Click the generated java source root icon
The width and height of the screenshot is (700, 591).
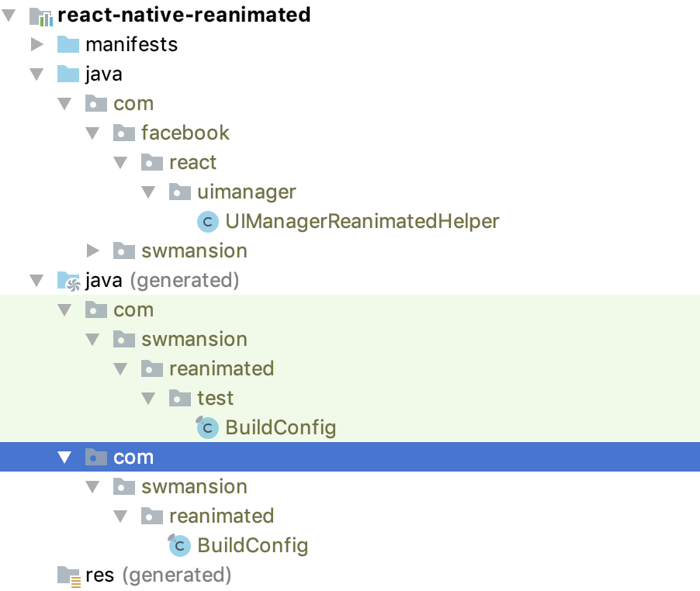[68, 280]
